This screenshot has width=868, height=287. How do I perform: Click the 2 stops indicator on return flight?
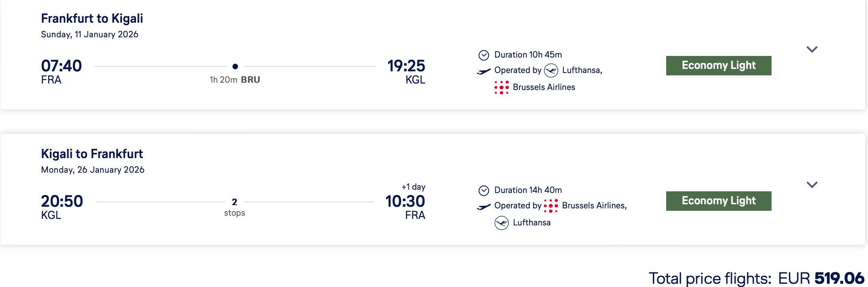[x=235, y=207]
